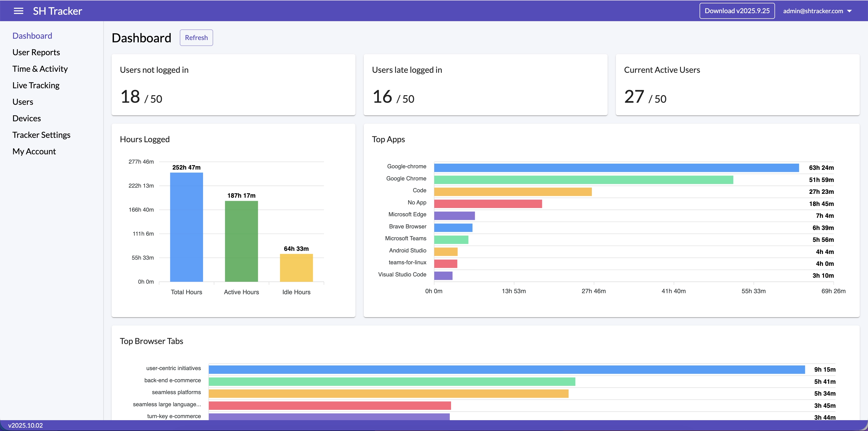Click the green Active Hours bar

241,241
